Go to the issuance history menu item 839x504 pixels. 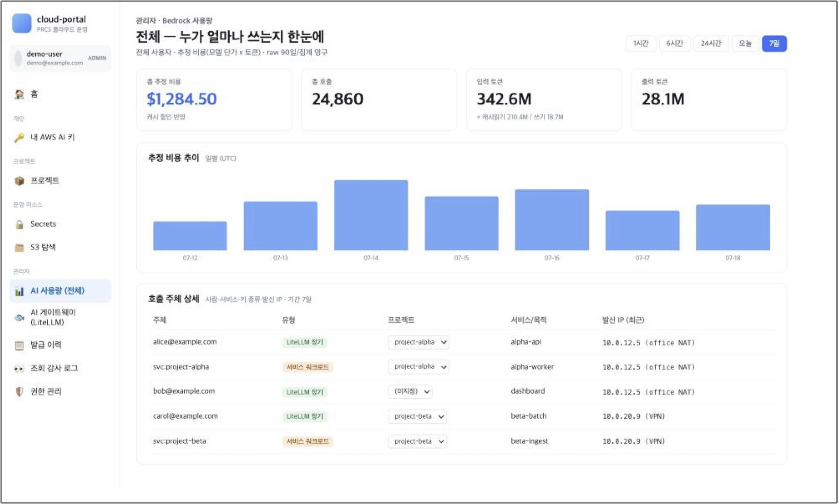coord(61,345)
